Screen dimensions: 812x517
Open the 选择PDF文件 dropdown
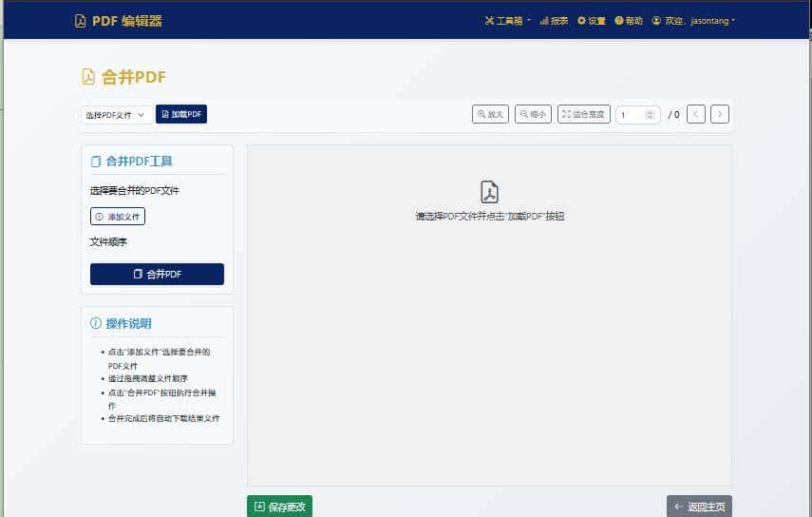(117, 115)
